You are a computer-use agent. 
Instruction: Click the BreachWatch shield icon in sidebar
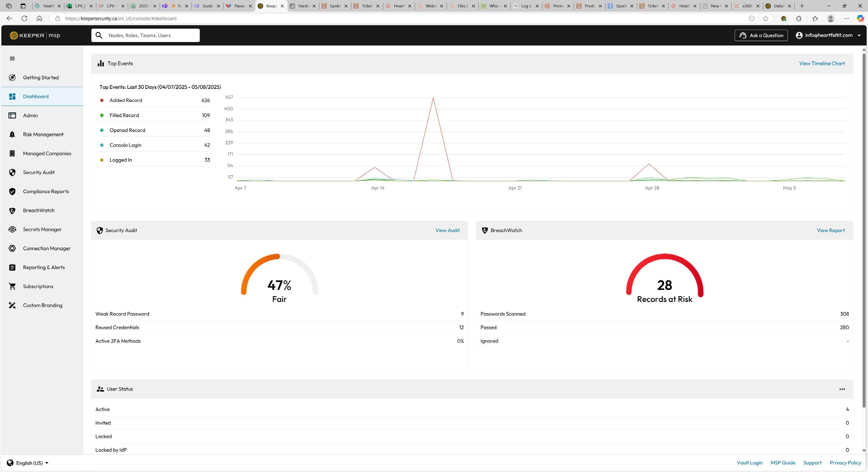[12, 211]
